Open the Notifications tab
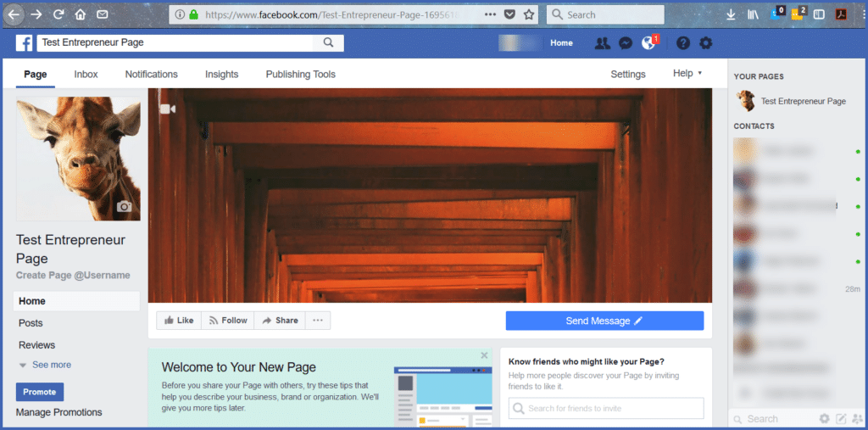 [x=151, y=75]
